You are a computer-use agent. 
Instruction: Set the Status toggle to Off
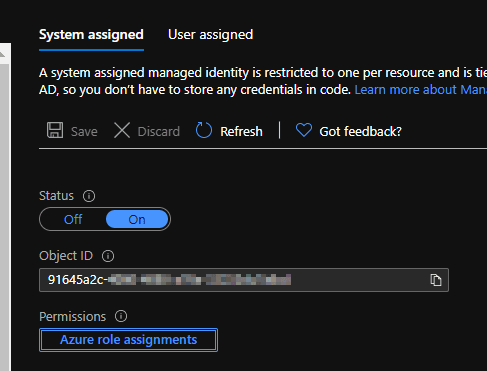(73, 219)
